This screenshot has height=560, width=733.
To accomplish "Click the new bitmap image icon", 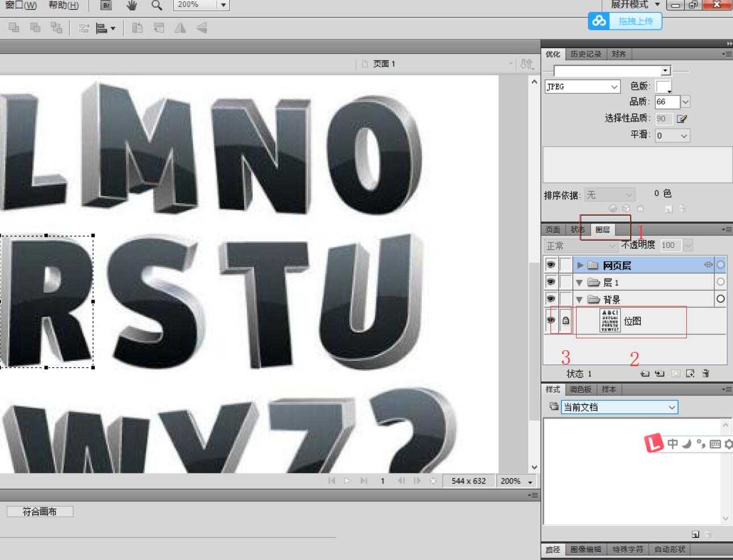I will click(x=690, y=374).
